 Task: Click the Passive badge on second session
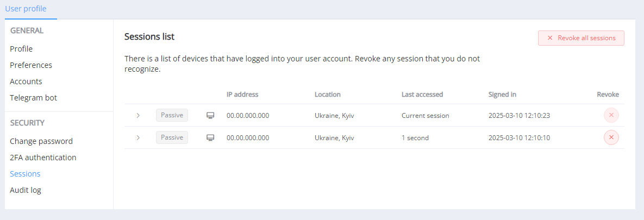click(x=172, y=137)
